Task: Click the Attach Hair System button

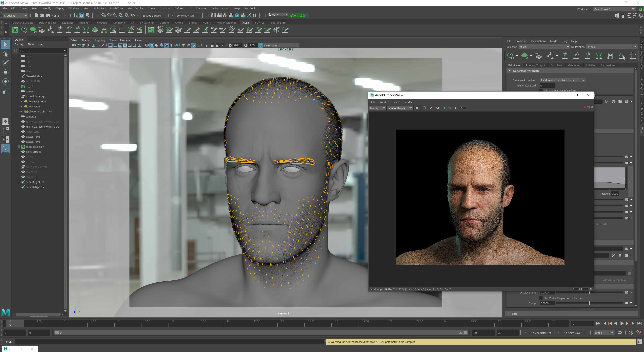Action: (614, 280)
